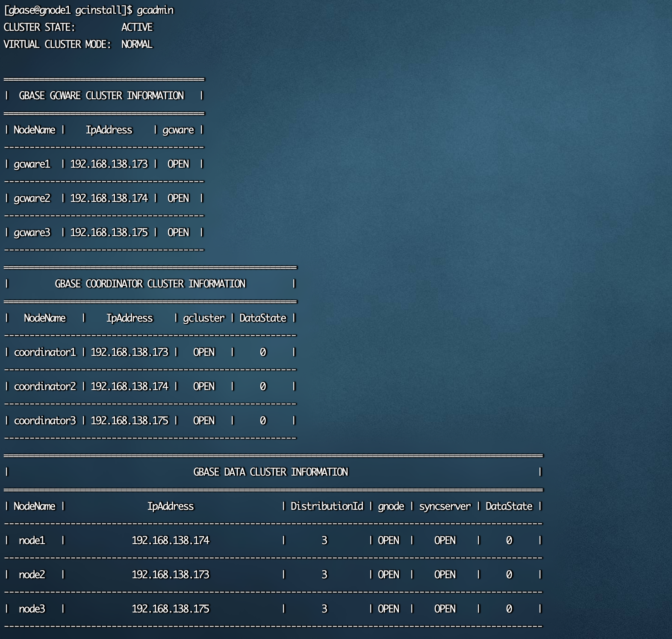Select the "CLUSTER STATE:" label

click(x=39, y=27)
